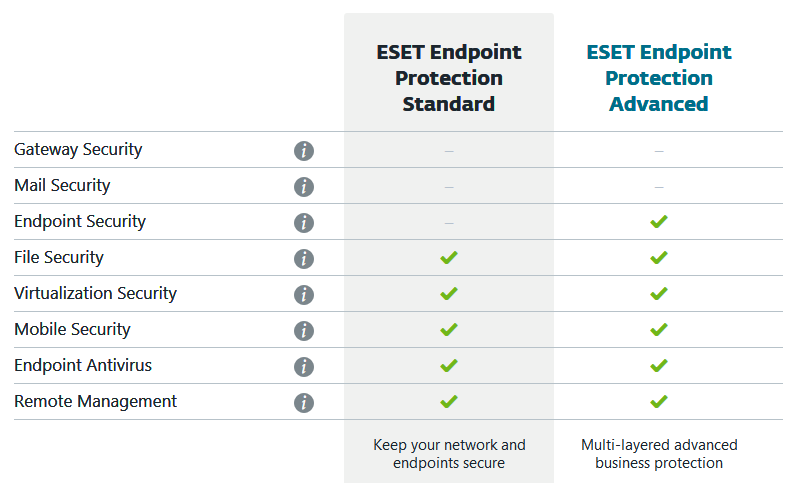800x500 pixels.
Task: Open the ESET Endpoint Protection Advanced link
Action: click(659, 78)
